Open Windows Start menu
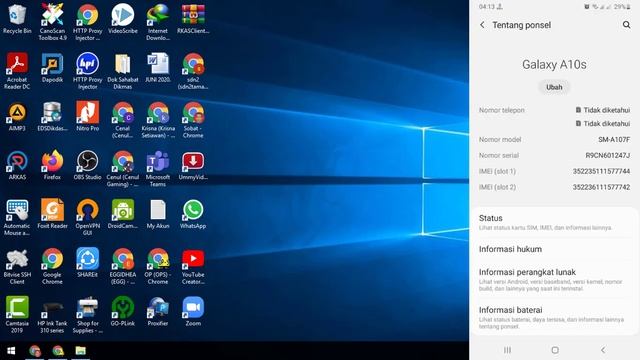The image size is (640, 360). (x=11, y=351)
